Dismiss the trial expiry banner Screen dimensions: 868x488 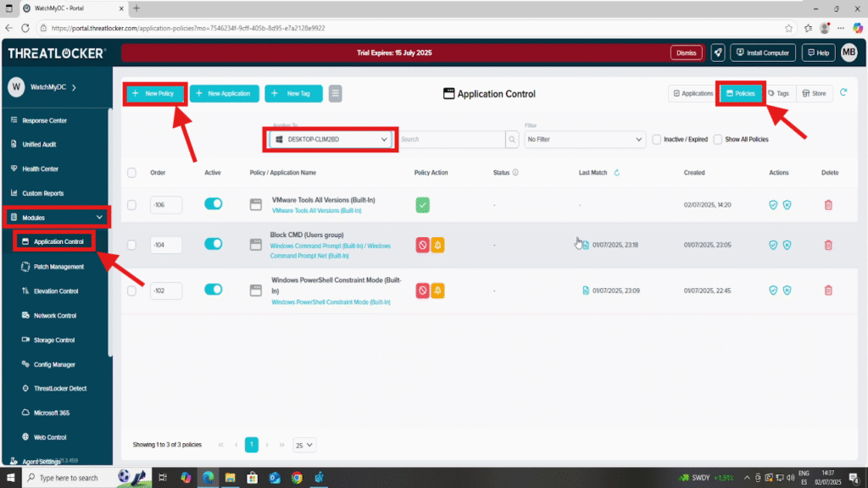point(687,53)
